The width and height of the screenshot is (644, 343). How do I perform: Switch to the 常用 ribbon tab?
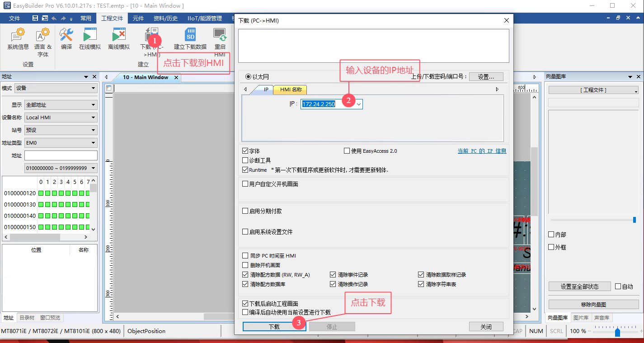tap(86, 19)
